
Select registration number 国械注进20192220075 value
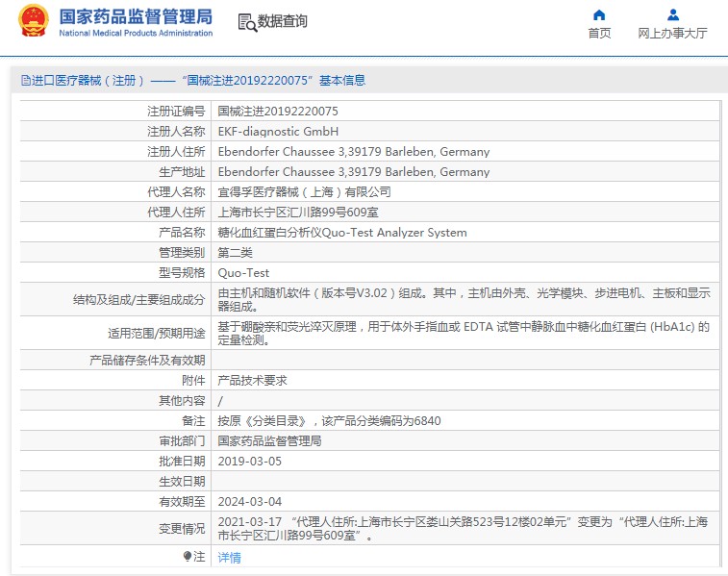coord(278,112)
